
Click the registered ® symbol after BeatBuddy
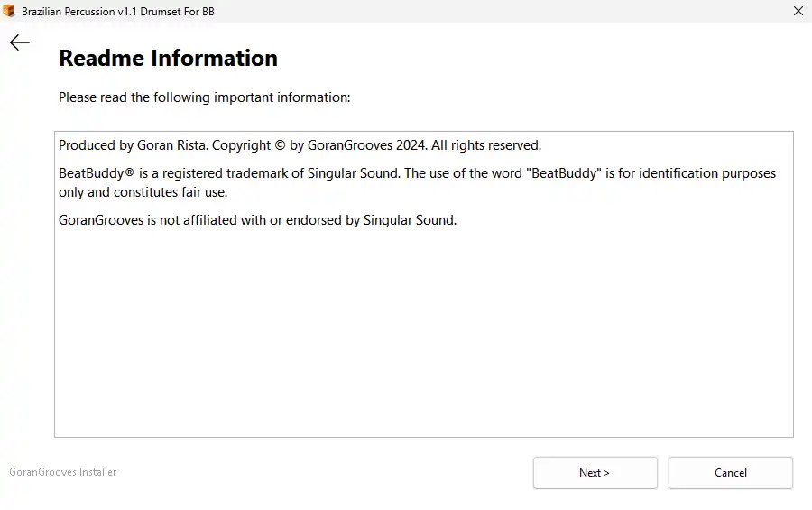(x=129, y=172)
